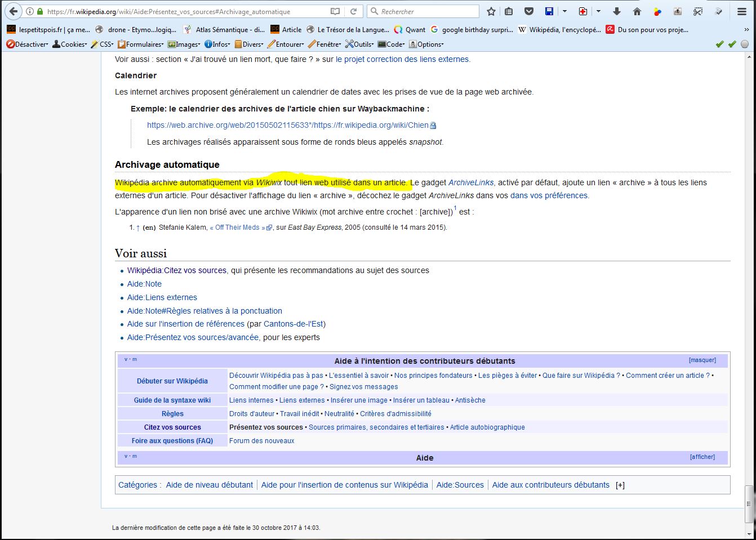Screen dimensions: 756x540
Task: Open the Désactiver dropdown in developer toolbar
Action: tap(28, 44)
